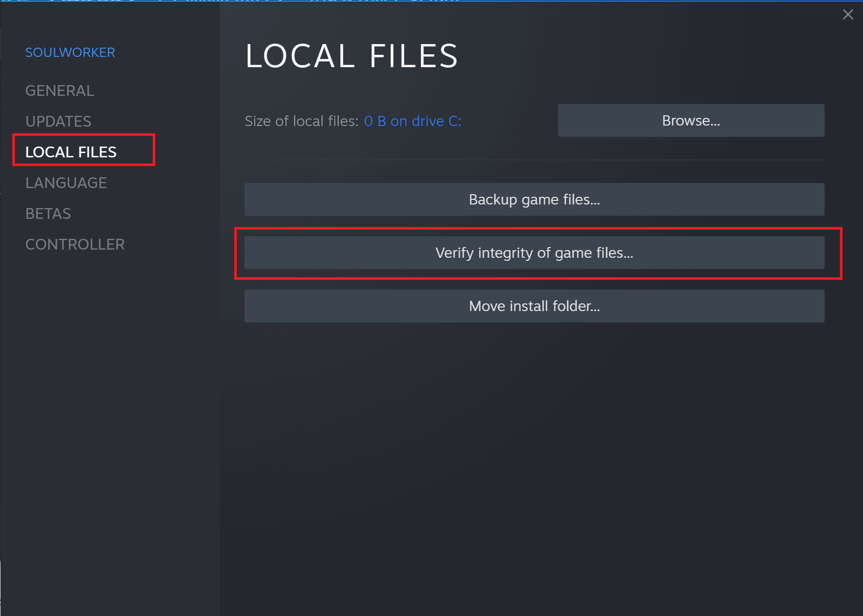
Task: Click the Browse button
Action: tap(690, 120)
